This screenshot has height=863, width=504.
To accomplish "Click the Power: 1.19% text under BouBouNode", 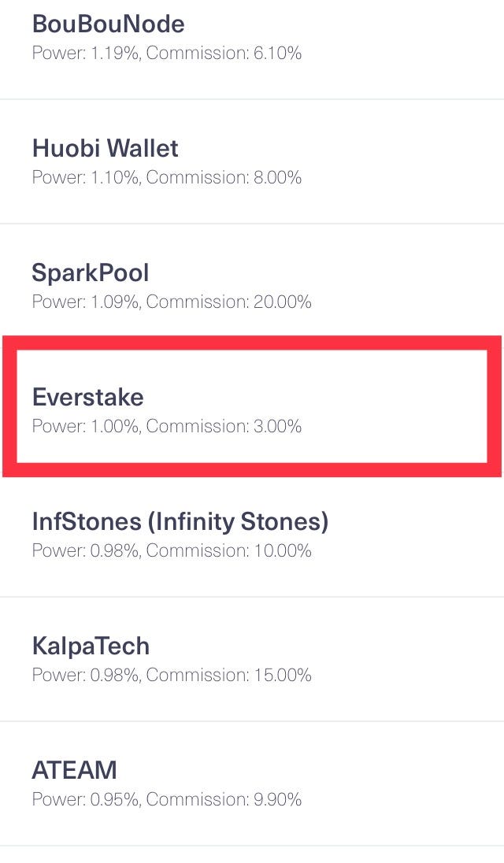I will click(85, 54).
